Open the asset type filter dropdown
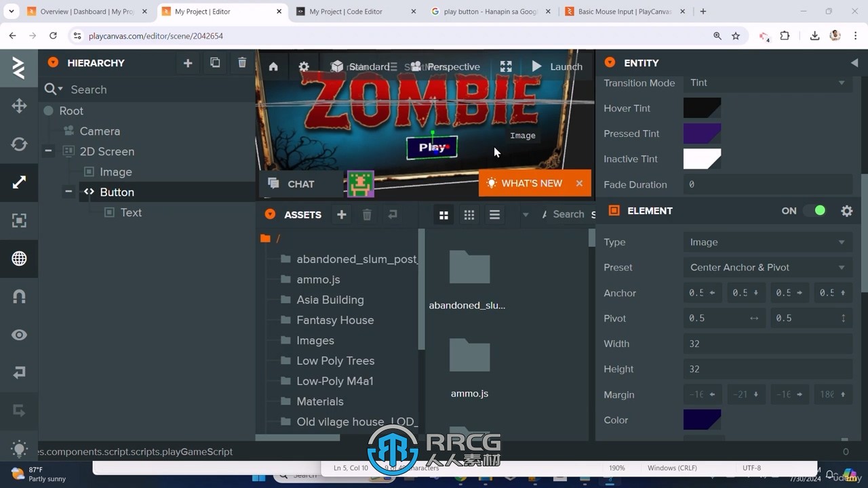This screenshot has width=868, height=488. click(526, 215)
